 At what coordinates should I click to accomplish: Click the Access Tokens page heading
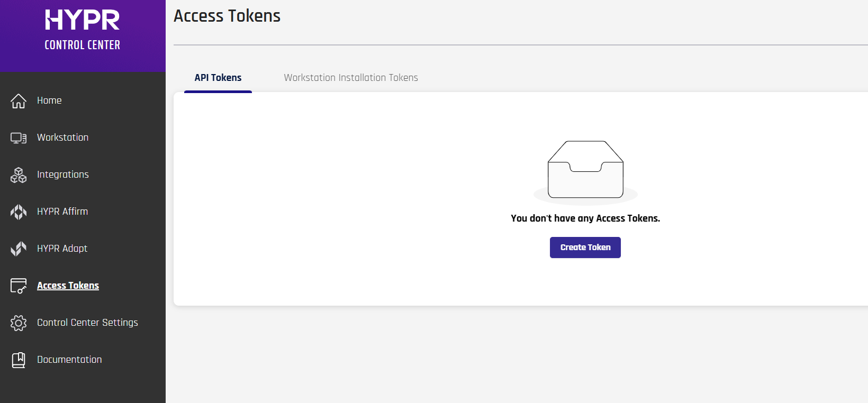coord(227,16)
